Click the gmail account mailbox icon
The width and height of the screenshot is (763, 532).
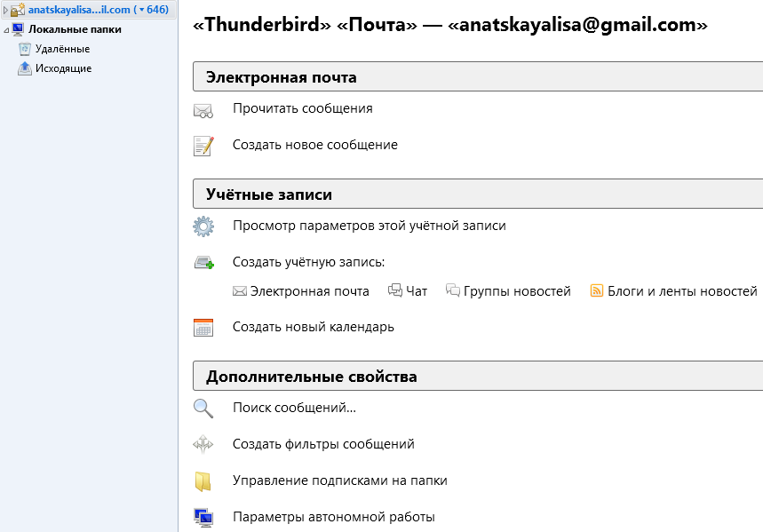click(x=18, y=10)
